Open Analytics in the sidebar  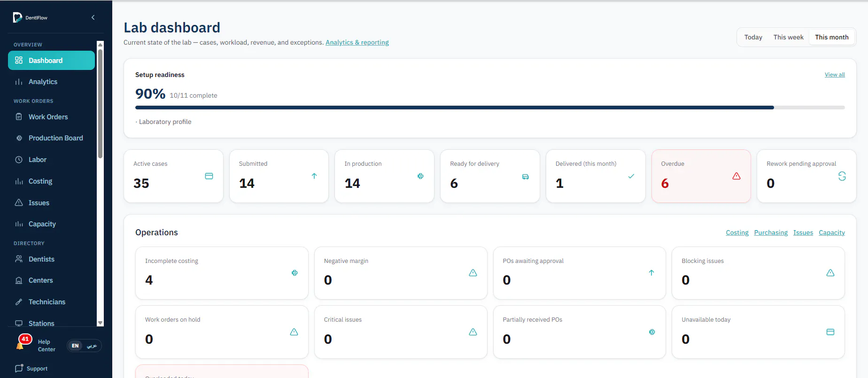coord(51,82)
